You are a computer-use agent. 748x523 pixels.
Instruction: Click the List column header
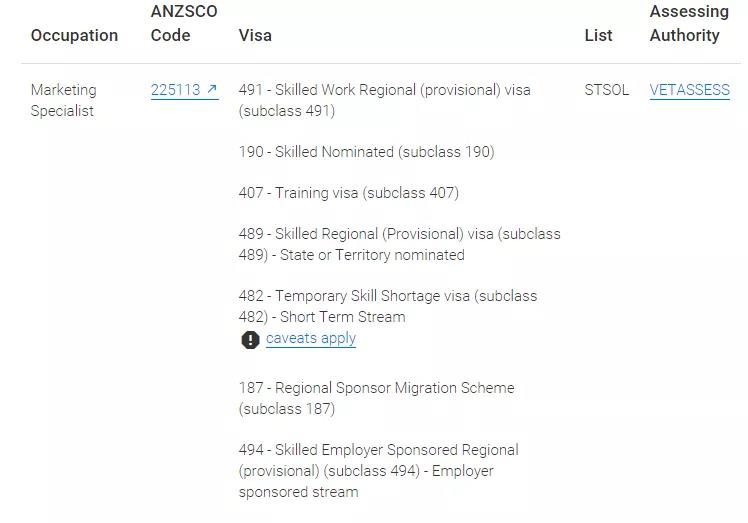pos(598,35)
